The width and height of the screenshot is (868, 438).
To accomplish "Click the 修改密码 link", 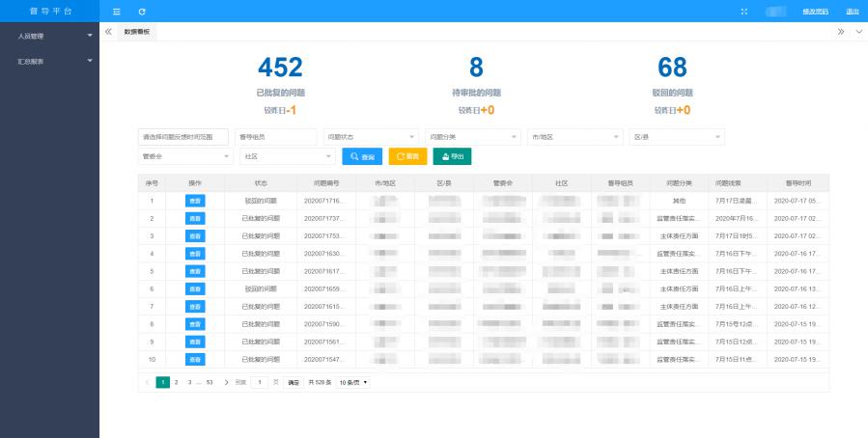I will coord(815,11).
